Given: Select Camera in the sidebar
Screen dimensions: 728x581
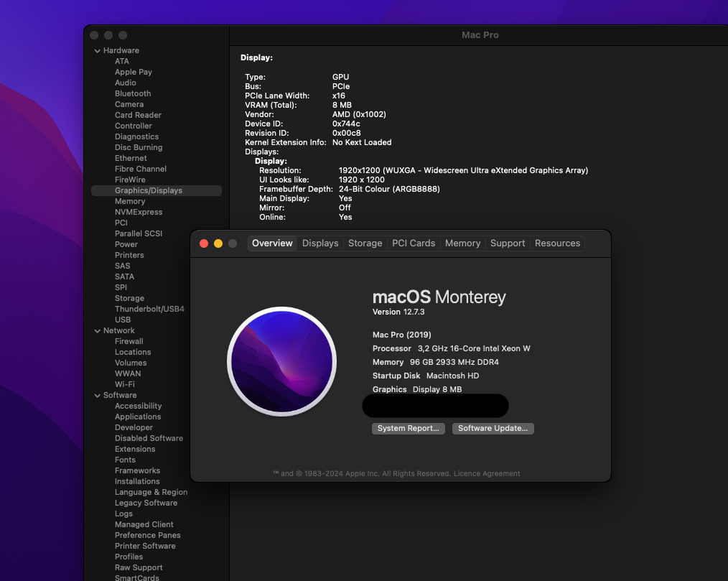Looking at the screenshot, I should [x=129, y=105].
